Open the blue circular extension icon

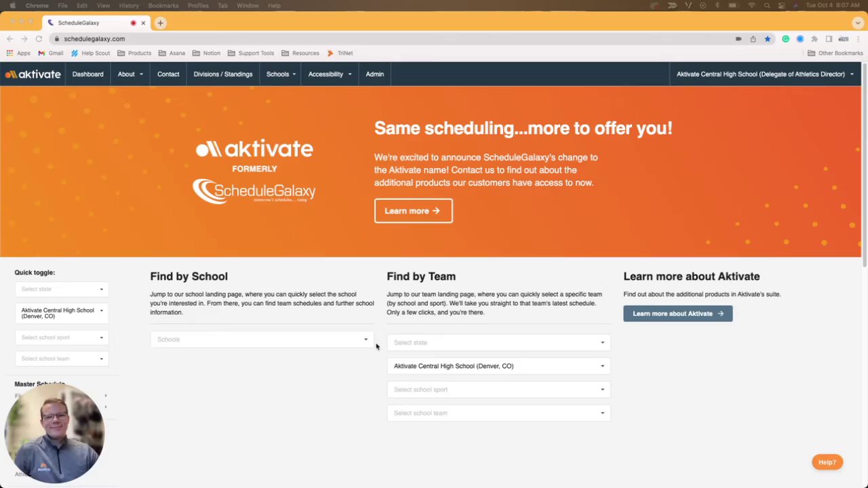pos(800,39)
